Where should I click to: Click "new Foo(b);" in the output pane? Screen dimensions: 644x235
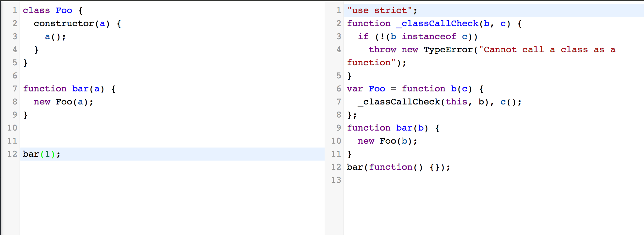tap(388, 141)
